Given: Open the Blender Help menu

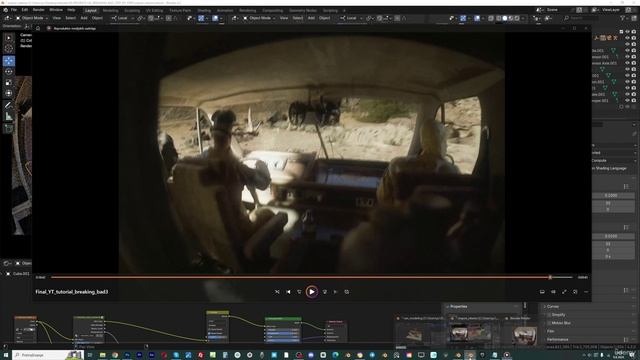Looking at the screenshot, I should point(71,10).
